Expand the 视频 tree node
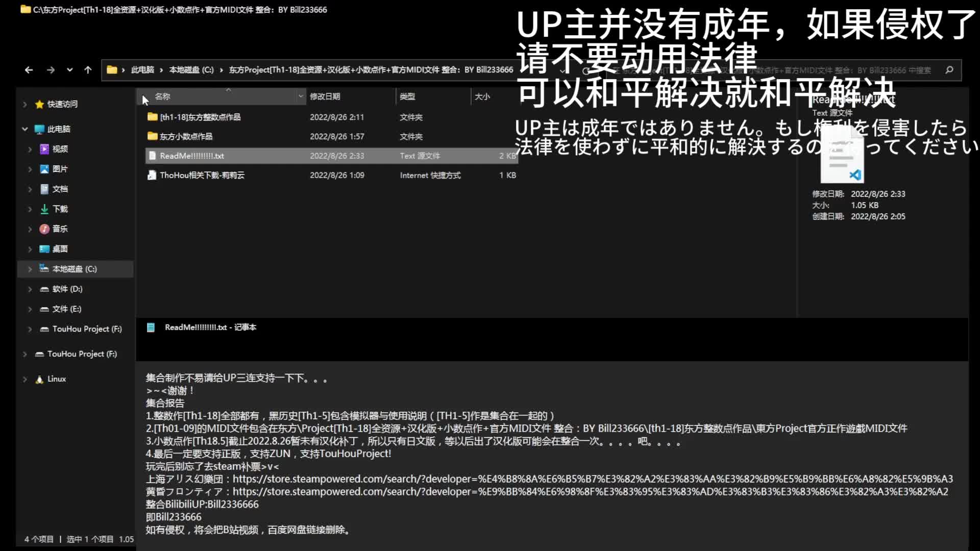Viewport: 980px width, 551px height. 30,149
